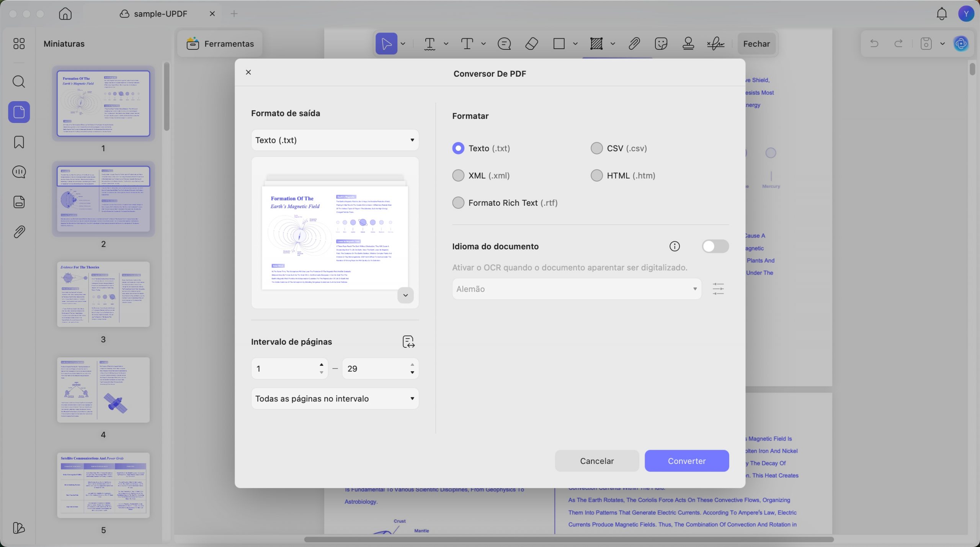Image resolution: width=980 pixels, height=547 pixels.
Task: Open the signature tool
Action: [x=715, y=44]
